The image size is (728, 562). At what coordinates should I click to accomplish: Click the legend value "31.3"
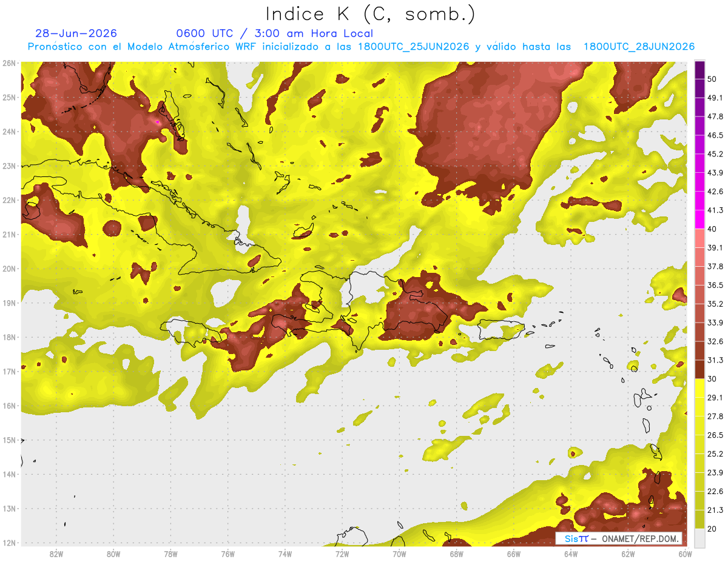click(715, 360)
